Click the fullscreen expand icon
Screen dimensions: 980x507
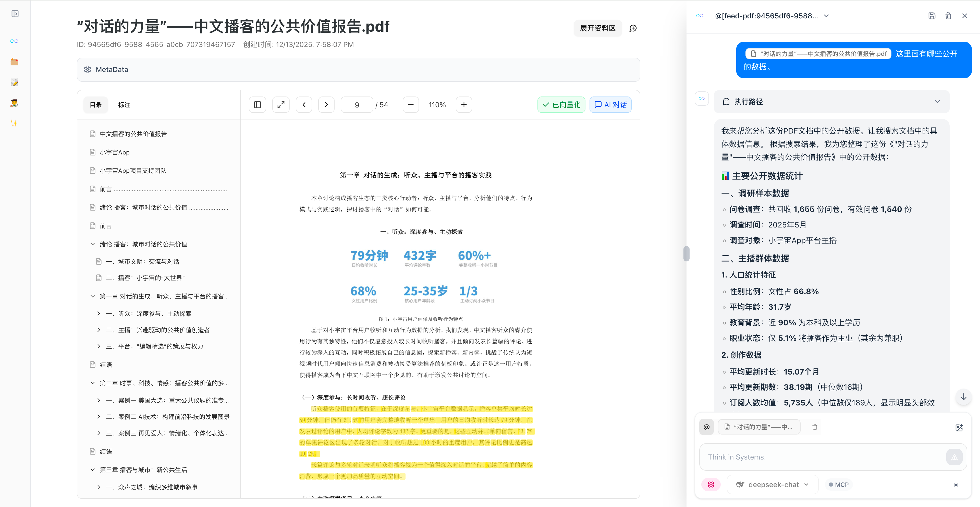[281, 105]
